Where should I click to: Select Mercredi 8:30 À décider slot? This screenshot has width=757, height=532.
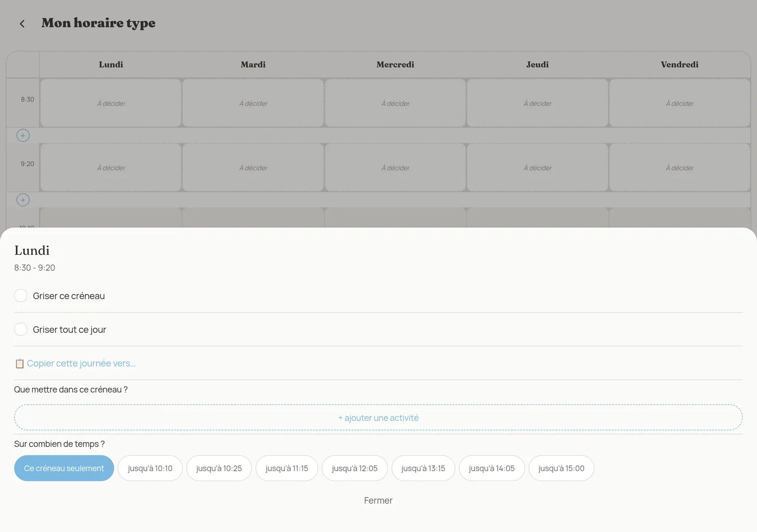pyautogui.click(x=395, y=103)
